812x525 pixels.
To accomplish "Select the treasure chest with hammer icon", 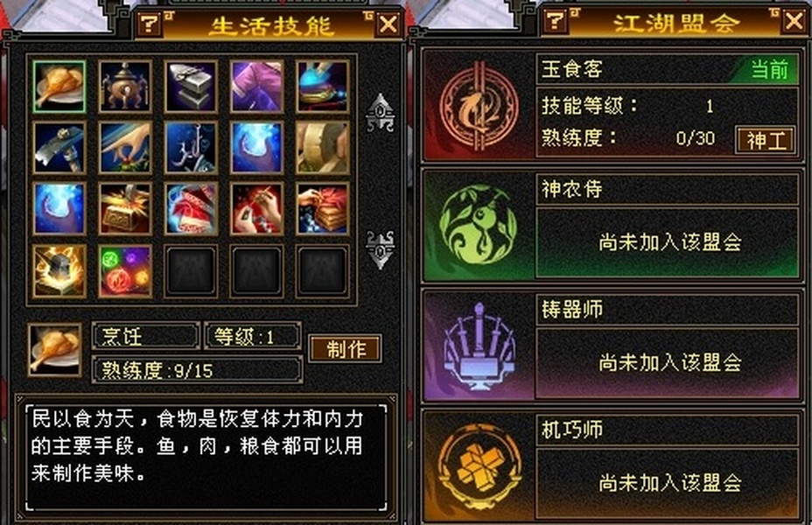I will pos(125,209).
